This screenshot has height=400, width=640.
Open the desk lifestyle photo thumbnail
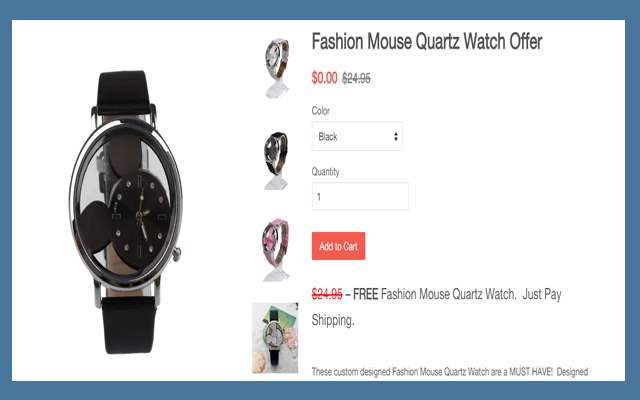[275, 338]
